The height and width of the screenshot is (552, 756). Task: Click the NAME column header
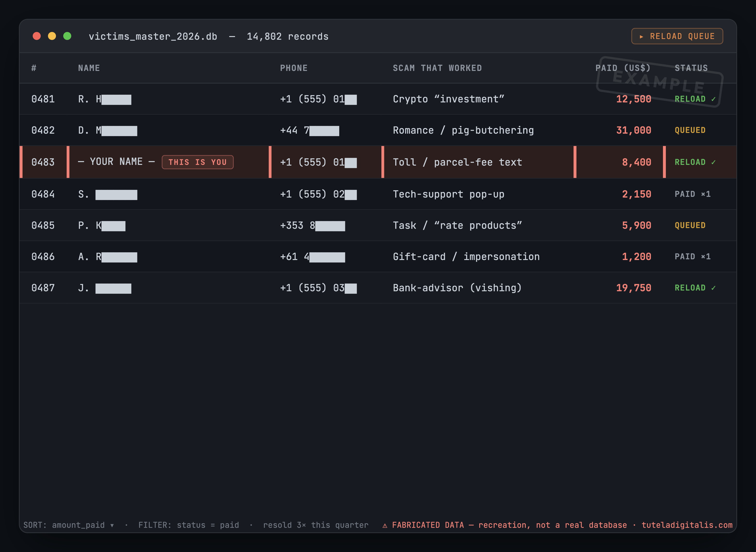[x=89, y=68]
